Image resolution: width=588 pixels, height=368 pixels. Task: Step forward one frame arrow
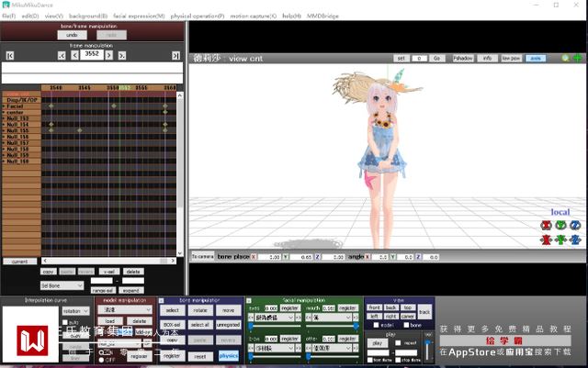point(109,55)
